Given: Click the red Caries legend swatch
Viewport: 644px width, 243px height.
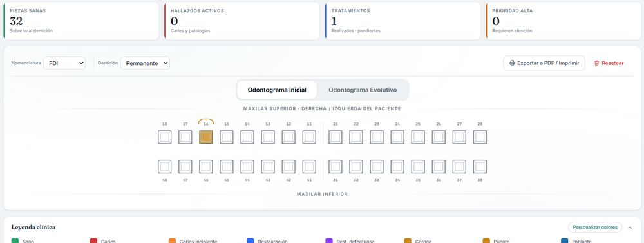Looking at the screenshot, I should [x=93, y=241].
